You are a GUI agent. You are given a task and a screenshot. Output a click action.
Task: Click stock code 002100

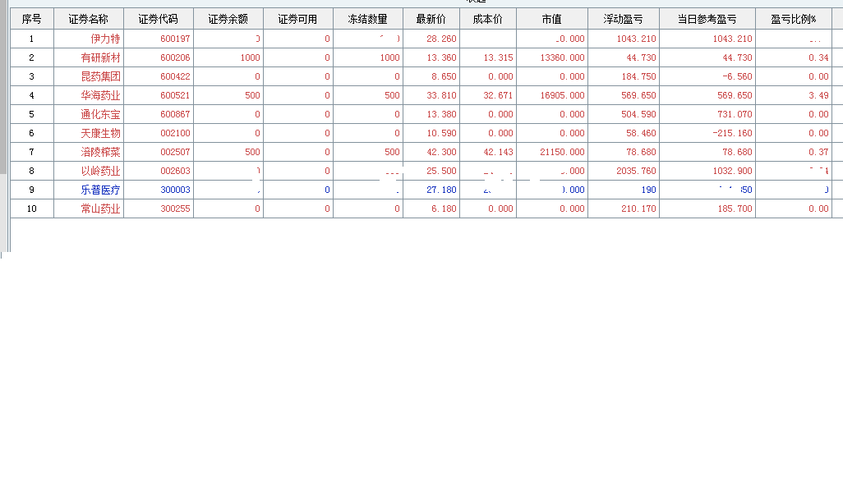click(x=175, y=133)
